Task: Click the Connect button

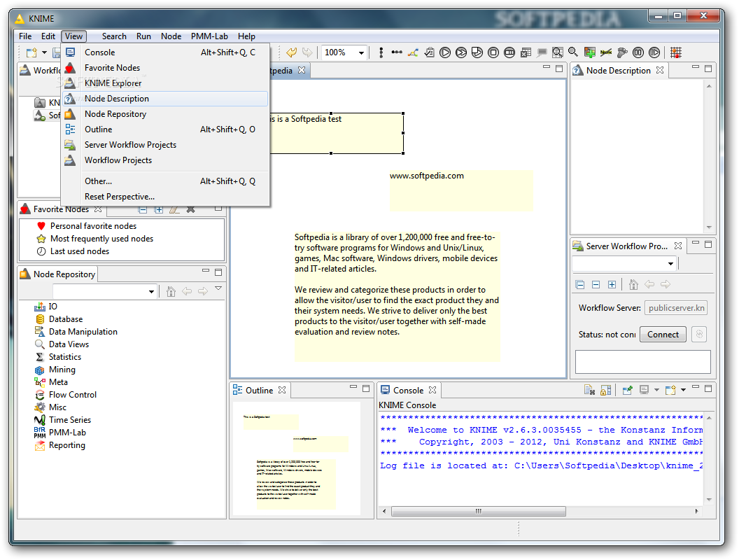Action: pyautogui.click(x=663, y=334)
